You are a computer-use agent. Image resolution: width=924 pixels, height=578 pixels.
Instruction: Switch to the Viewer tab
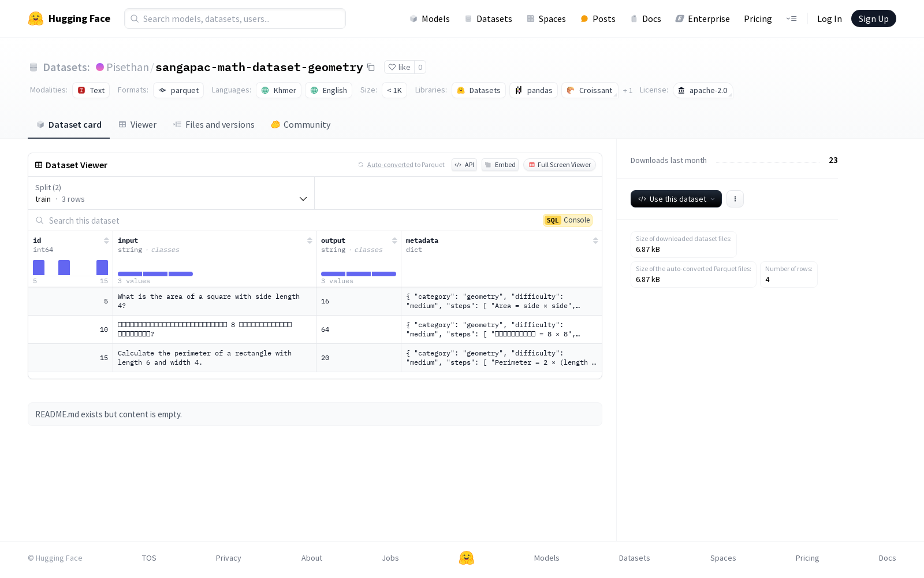tap(137, 125)
